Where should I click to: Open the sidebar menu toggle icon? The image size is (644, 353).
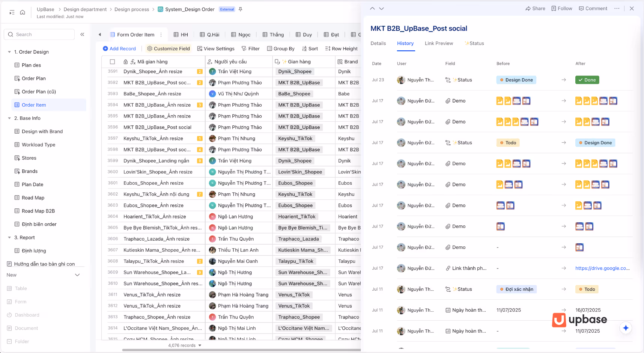(x=12, y=12)
